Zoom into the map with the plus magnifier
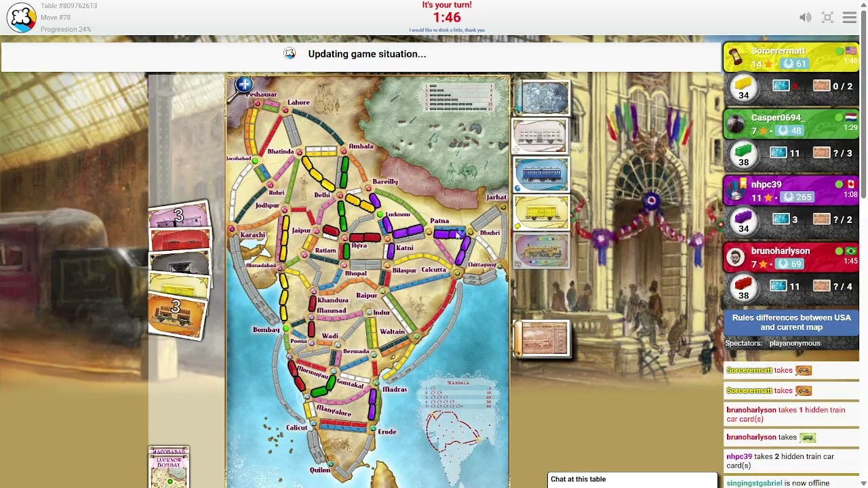This screenshot has height=488, width=868. pos(244,85)
